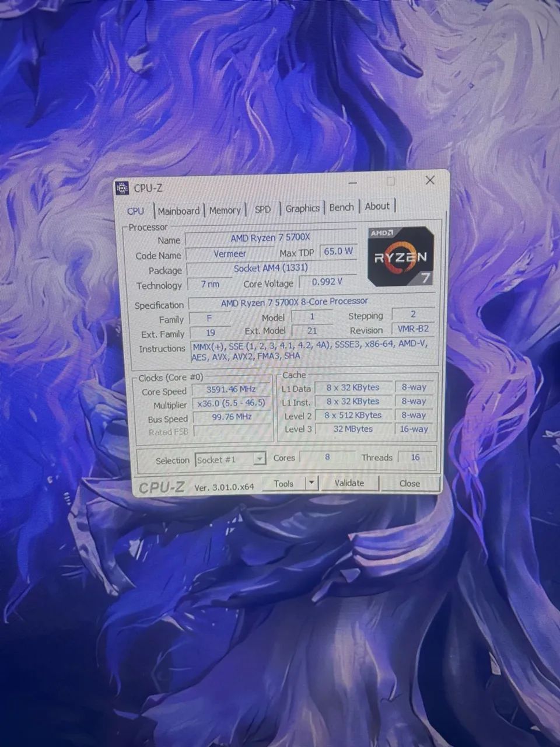Switch to the Memory tab

coord(225,210)
